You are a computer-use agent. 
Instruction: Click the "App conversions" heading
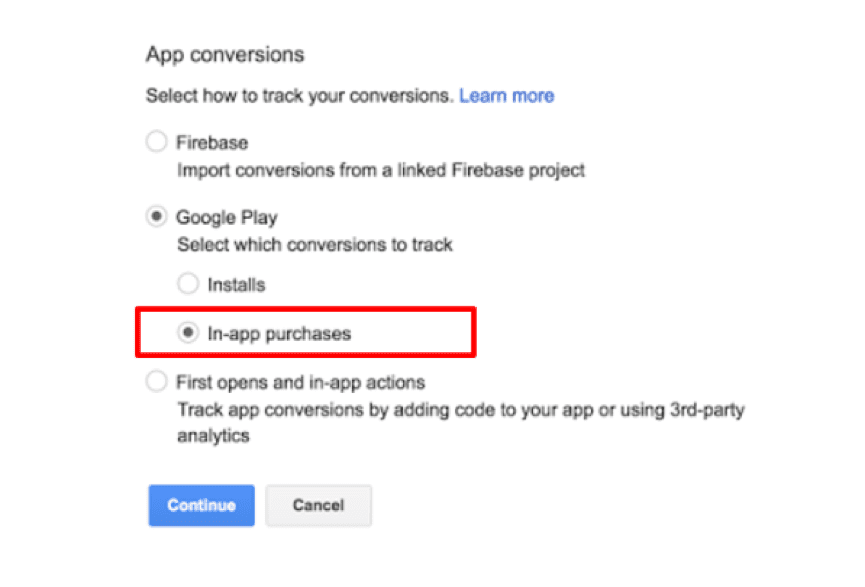(225, 54)
